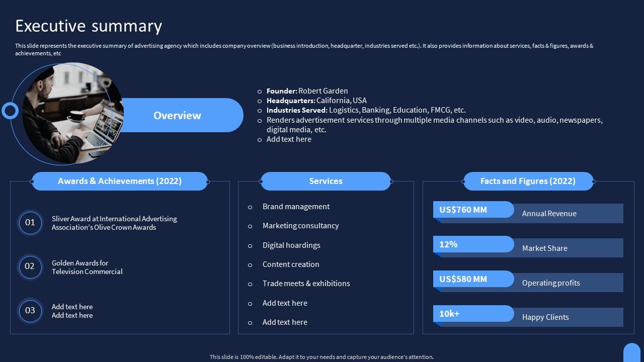Select the Awards & Achievements (2022) header

[x=120, y=181]
